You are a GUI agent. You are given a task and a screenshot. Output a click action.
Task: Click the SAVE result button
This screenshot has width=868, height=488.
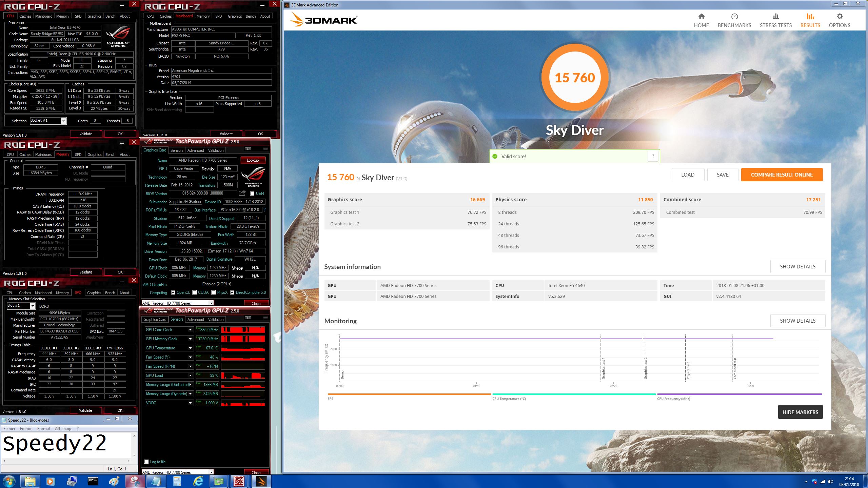(x=723, y=175)
